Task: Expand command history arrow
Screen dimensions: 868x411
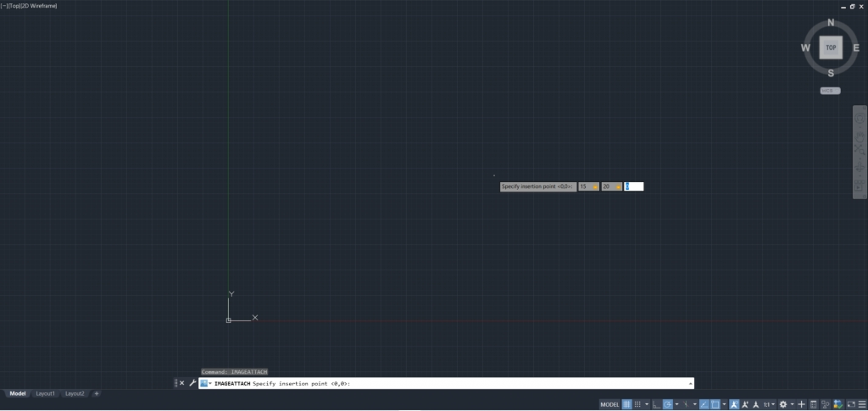Action: pos(690,383)
